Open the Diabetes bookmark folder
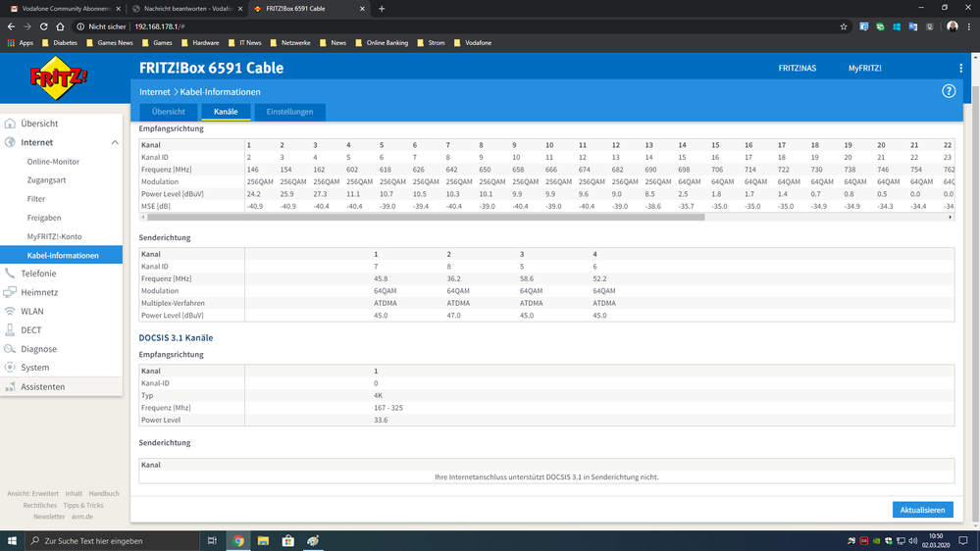 click(x=60, y=43)
